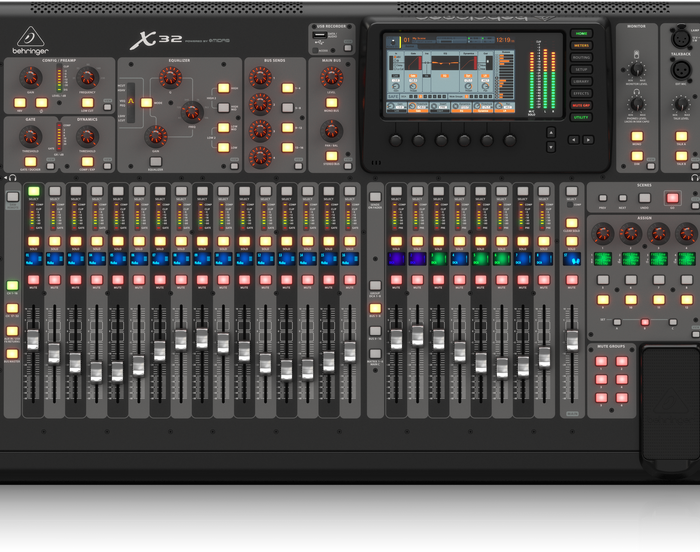Activate the TALK A talkback button
The image size is (700, 552).
coord(681,136)
